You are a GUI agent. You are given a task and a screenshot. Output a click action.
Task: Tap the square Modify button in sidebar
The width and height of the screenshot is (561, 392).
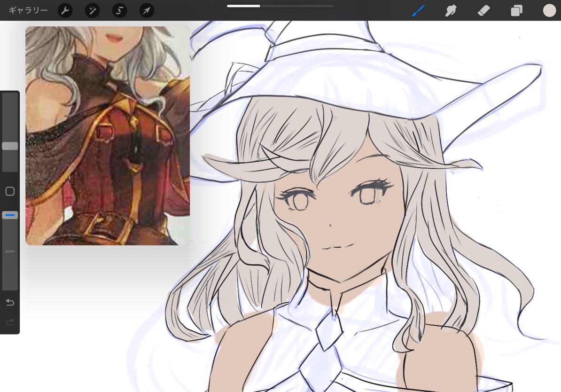pyautogui.click(x=10, y=191)
